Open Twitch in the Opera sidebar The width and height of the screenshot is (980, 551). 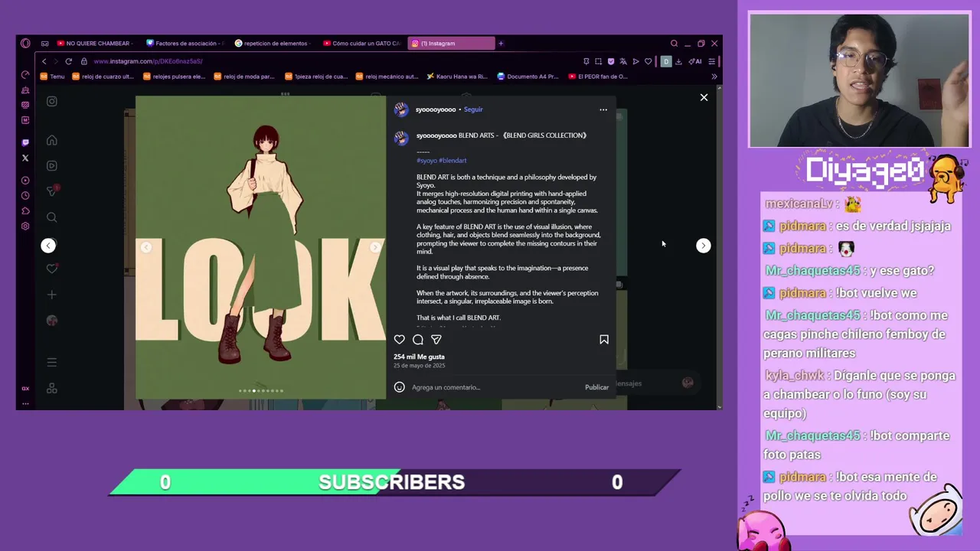pyautogui.click(x=25, y=142)
